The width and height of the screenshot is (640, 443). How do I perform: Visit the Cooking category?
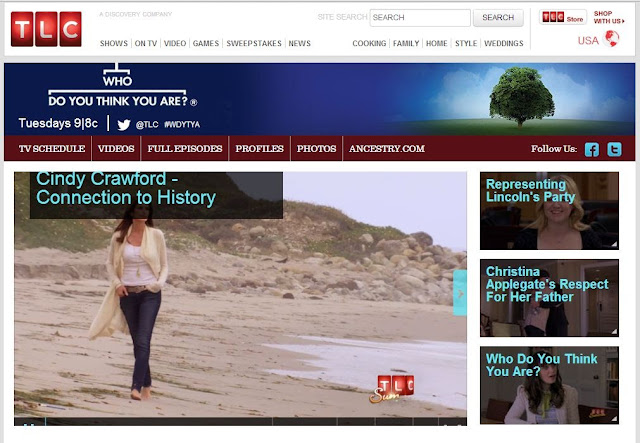click(369, 43)
